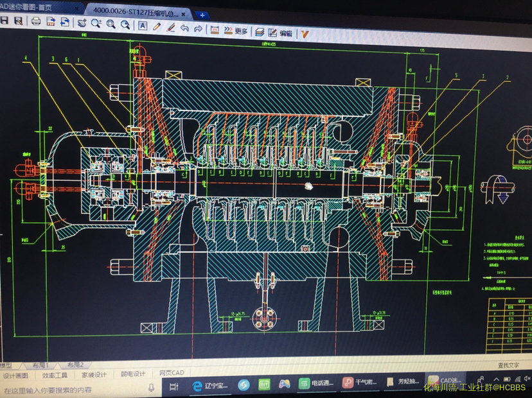Select the Eraser/marker tool
Image resolution: width=532 pixels, height=398 pixels.
171,27
